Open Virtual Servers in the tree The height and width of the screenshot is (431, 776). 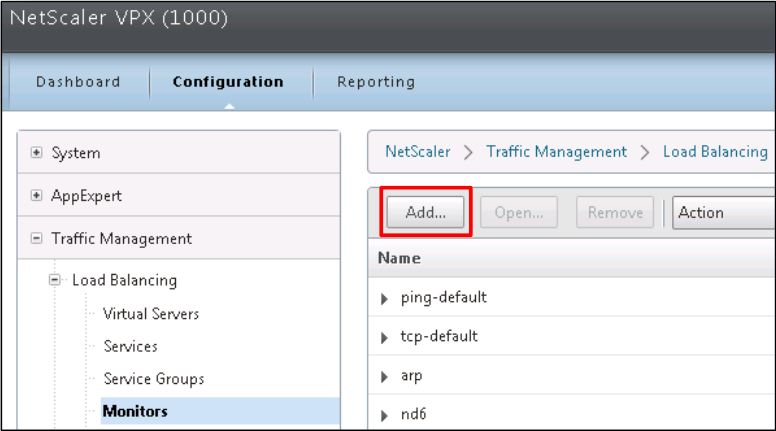click(151, 314)
